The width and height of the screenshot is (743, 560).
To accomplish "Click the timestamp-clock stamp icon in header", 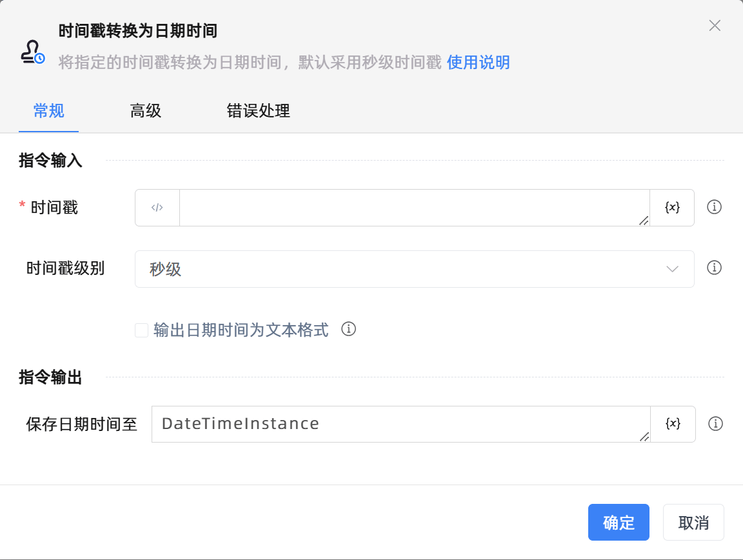I will 32,52.
